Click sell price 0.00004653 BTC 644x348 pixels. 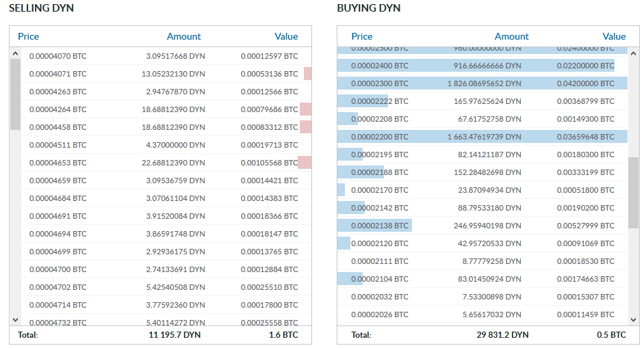(58, 163)
